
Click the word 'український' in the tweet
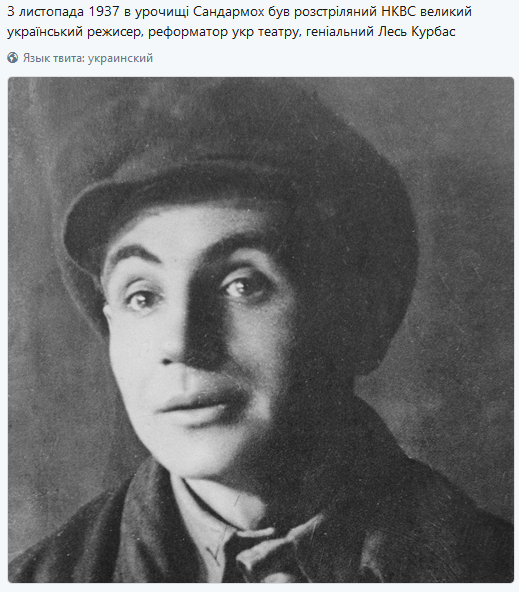[x=45, y=32]
